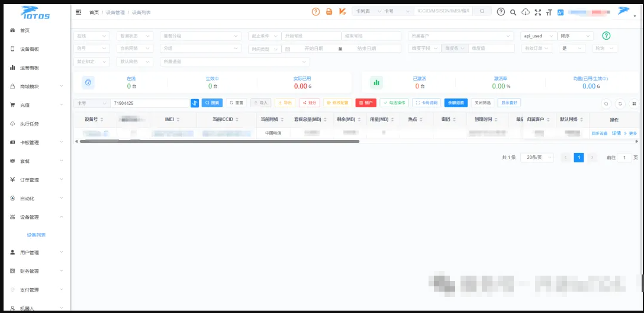Click the blue language translate icon
644x313 pixels.
(x=560, y=12)
